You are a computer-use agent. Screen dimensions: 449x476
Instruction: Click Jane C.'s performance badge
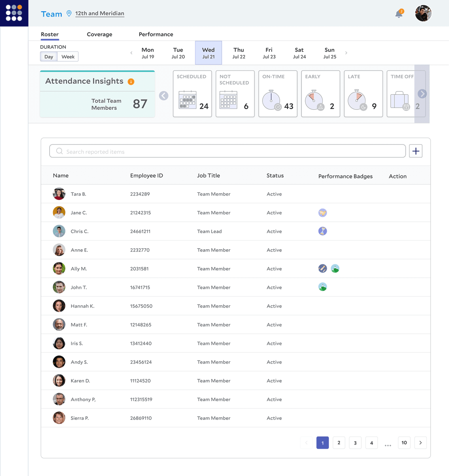pyautogui.click(x=322, y=212)
